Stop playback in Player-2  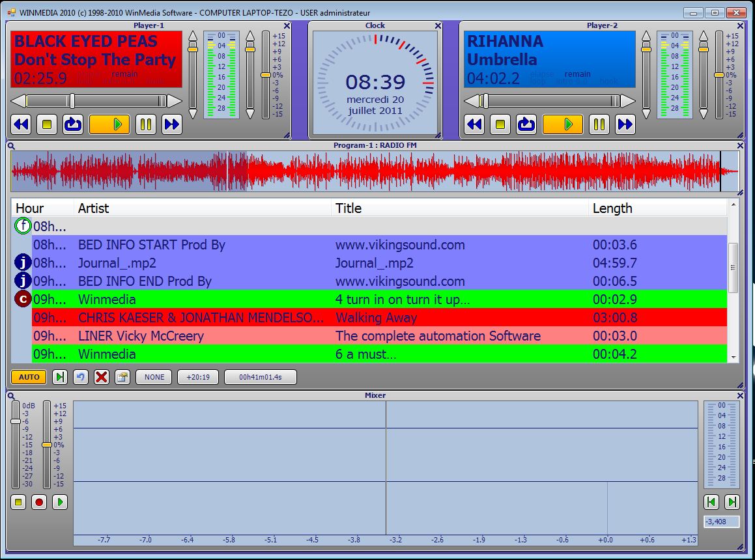point(500,124)
